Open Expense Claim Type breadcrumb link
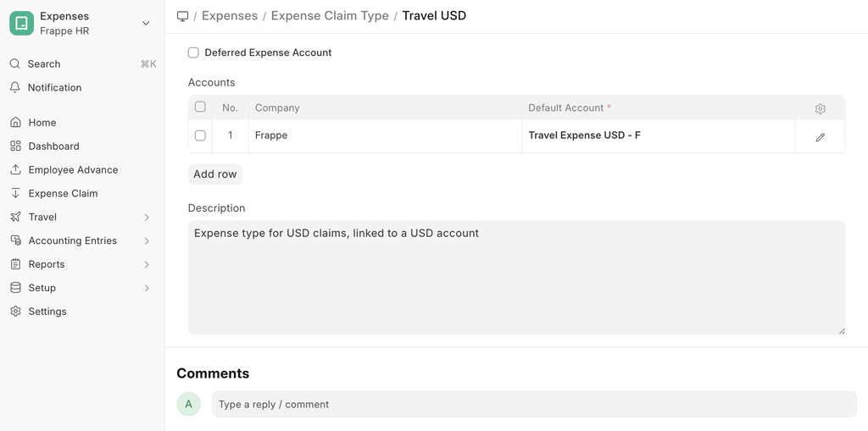 point(330,16)
